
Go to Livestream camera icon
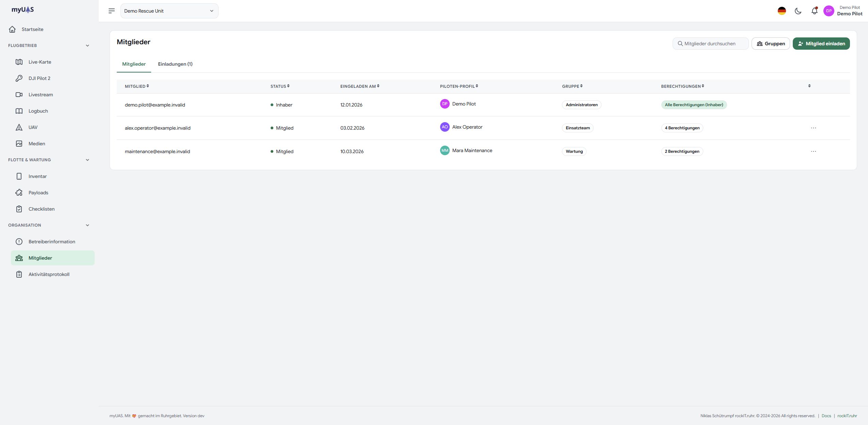coord(19,95)
